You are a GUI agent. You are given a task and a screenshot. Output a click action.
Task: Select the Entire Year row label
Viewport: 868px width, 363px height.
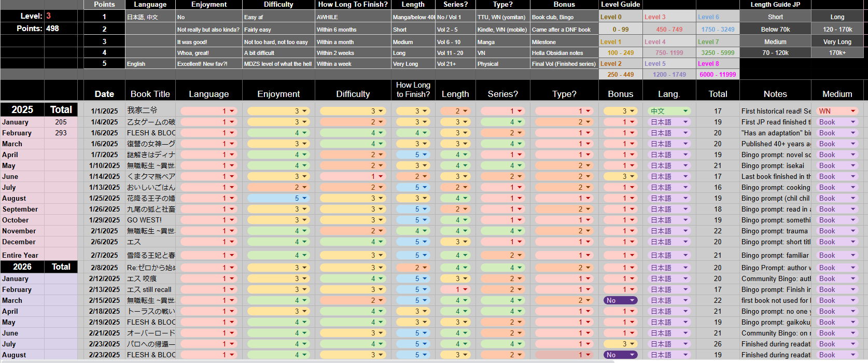(22, 255)
